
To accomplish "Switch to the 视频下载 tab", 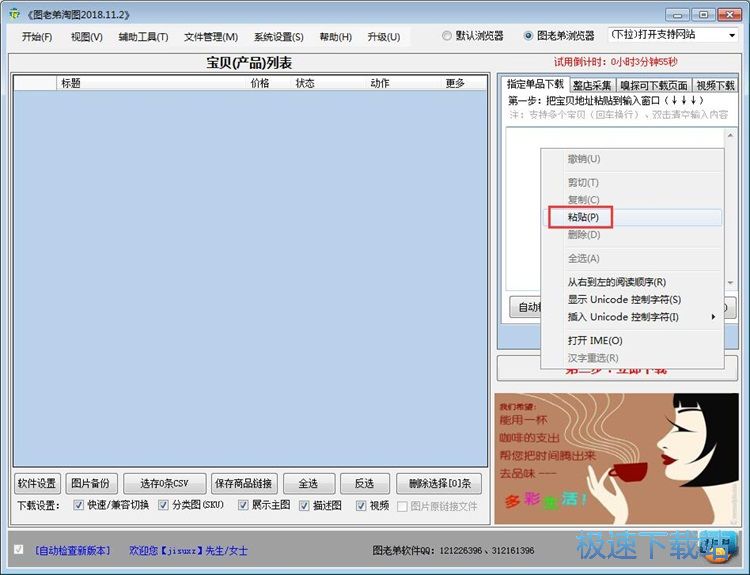I will tap(715, 85).
